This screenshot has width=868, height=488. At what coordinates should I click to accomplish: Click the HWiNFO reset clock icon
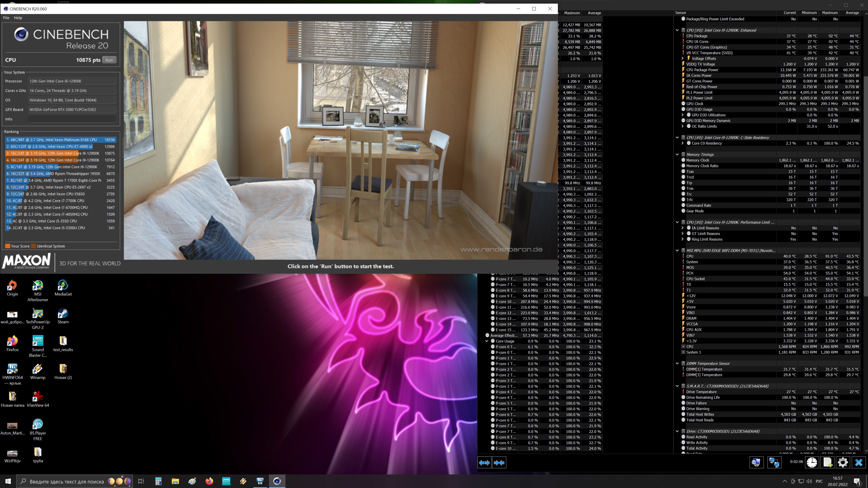click(812, 462)
